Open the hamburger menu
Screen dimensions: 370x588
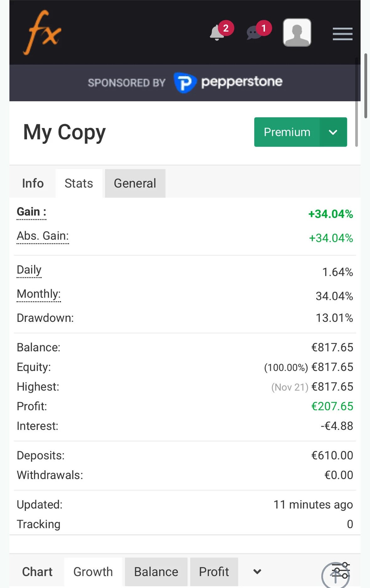342,34
